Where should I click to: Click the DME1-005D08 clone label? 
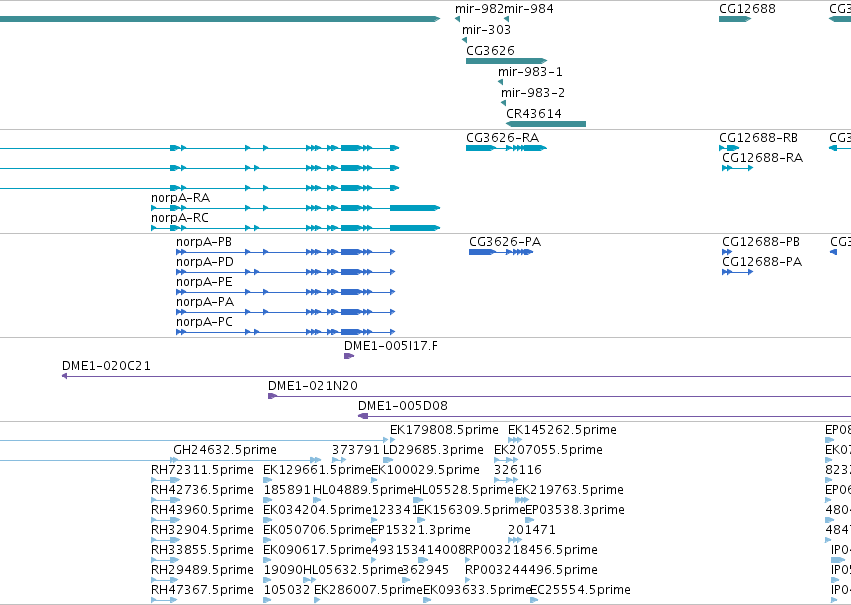(x=403, y=406)
